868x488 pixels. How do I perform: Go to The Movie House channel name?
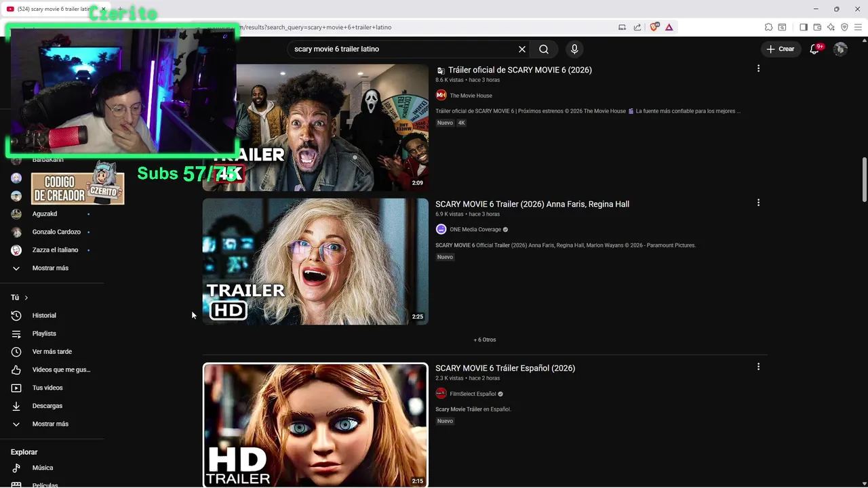471,96
